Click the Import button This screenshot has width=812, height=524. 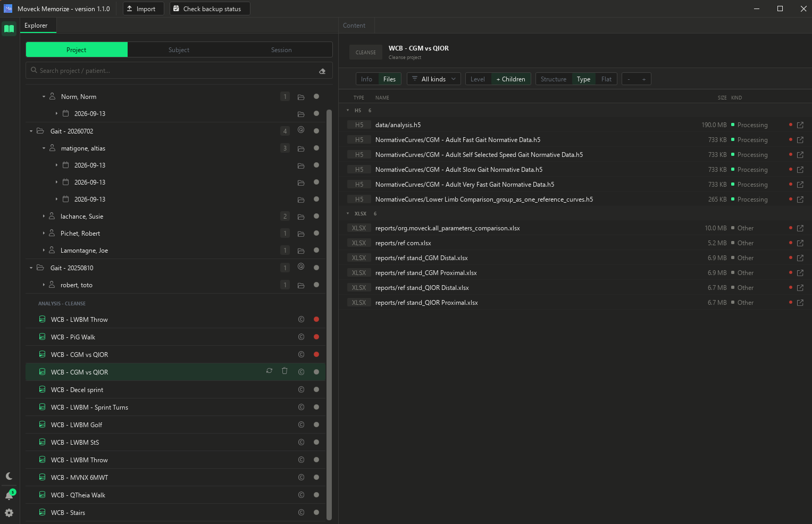point(144,9)
